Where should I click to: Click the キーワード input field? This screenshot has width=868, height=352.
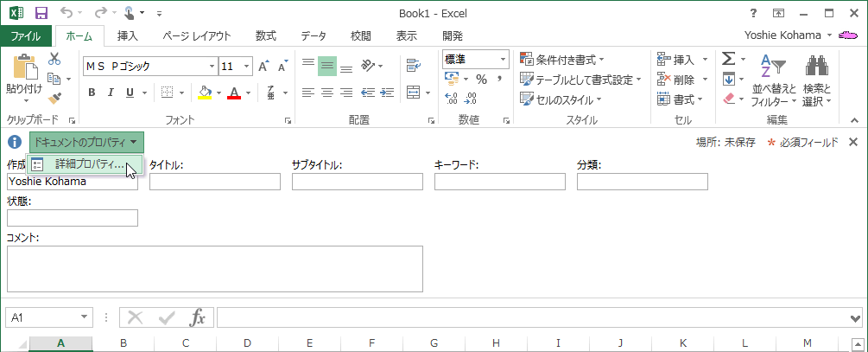(x=499, y=182)
